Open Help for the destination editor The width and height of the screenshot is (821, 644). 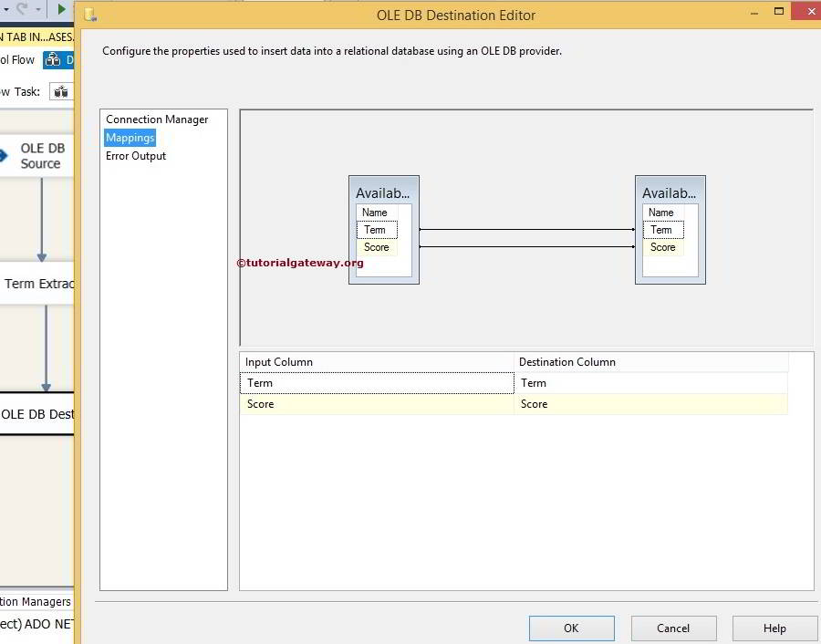(x=774, y=628)
